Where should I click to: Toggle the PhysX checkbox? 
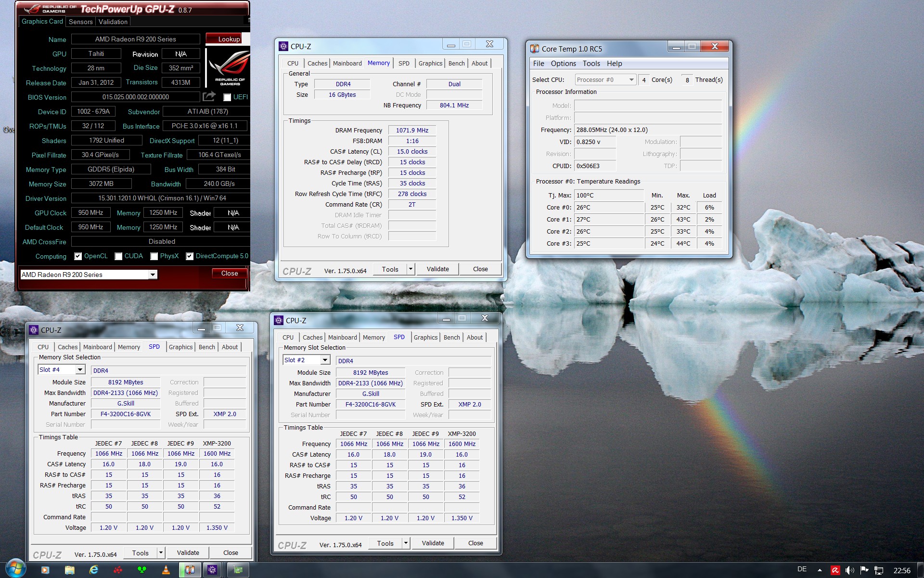[x=154, y=256]
